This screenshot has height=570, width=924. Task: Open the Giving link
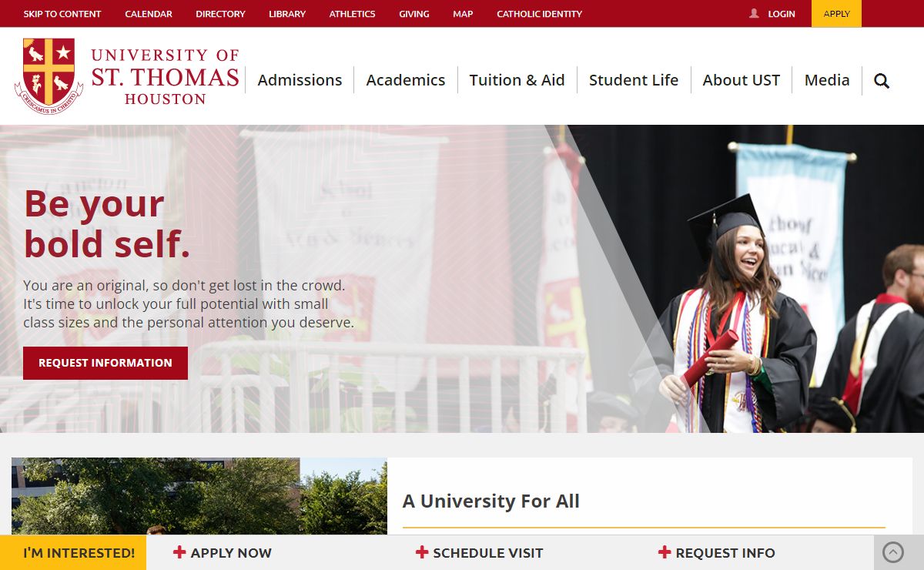pos(414,14)
